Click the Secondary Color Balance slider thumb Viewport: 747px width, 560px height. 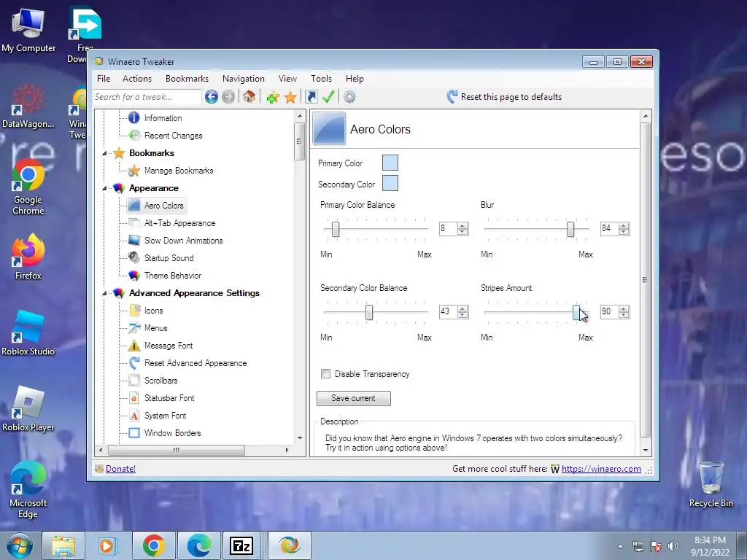click(x=368, y=312)
